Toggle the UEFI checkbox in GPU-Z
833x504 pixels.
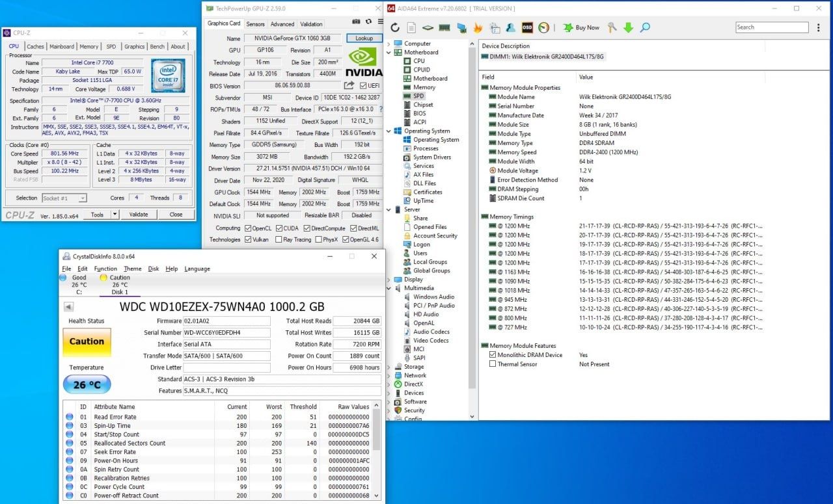tap(363, 85)
